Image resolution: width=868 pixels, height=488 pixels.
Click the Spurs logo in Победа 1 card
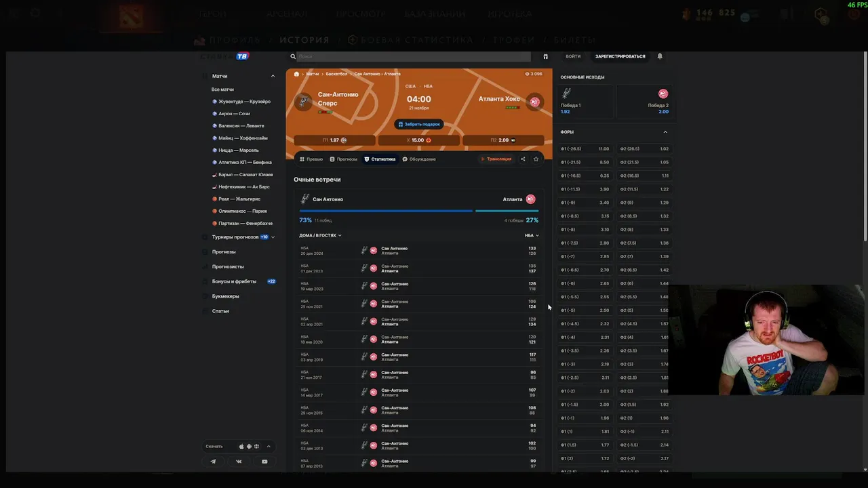(x=566, y=94)
